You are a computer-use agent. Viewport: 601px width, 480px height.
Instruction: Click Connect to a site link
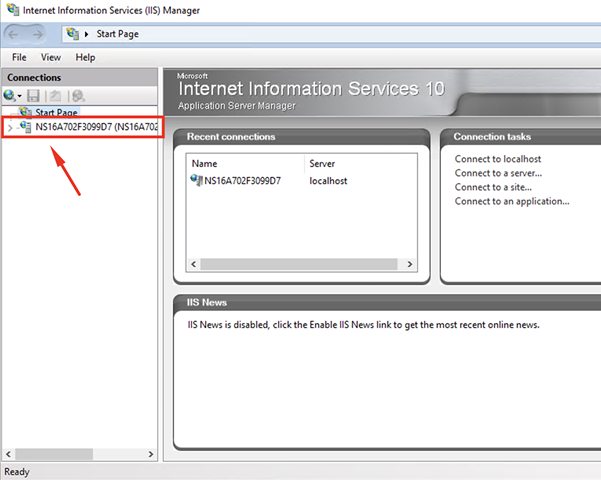[x=493, y=187]
